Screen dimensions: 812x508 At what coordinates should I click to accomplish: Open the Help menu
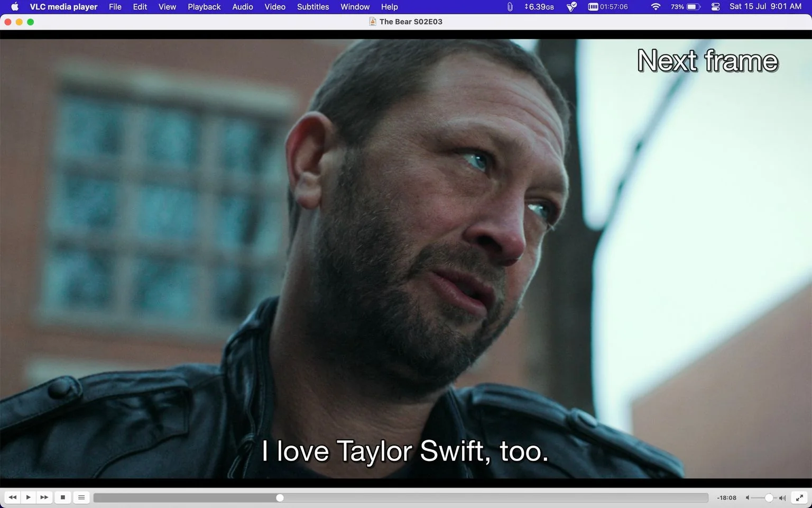coord(389,7)
